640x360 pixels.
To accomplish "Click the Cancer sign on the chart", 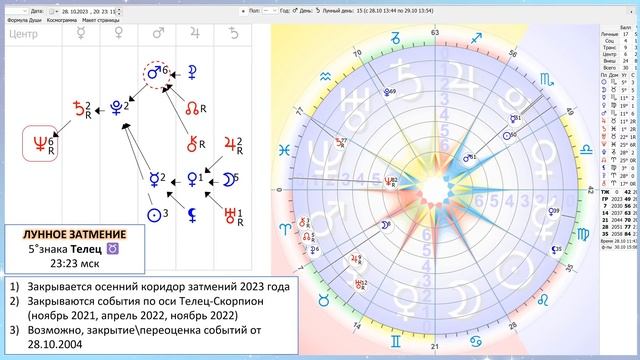I will [x=475, y=341].
